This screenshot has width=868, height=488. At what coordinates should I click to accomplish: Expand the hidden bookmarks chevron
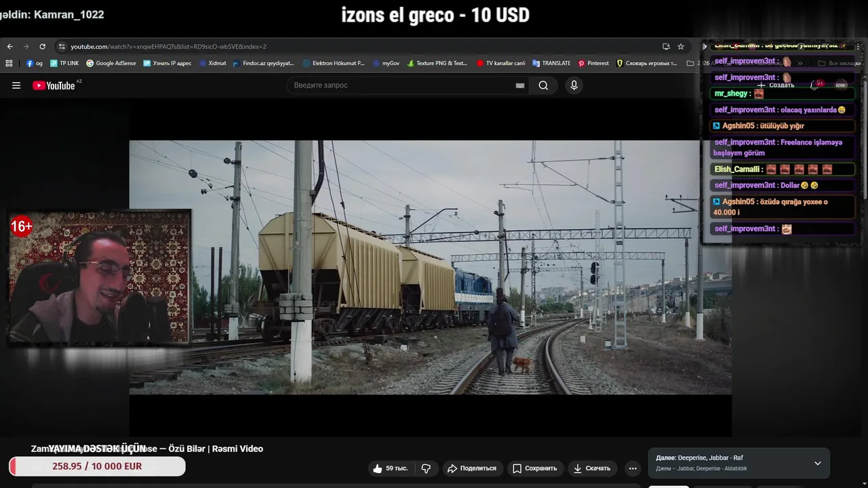pyautogui.click(x=800, y=63)
